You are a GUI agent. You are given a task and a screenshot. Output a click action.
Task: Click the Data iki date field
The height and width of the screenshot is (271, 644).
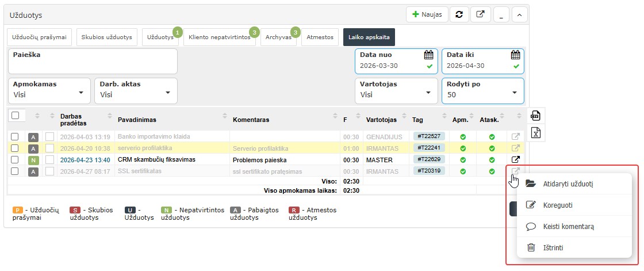click(x=483, y=61)
